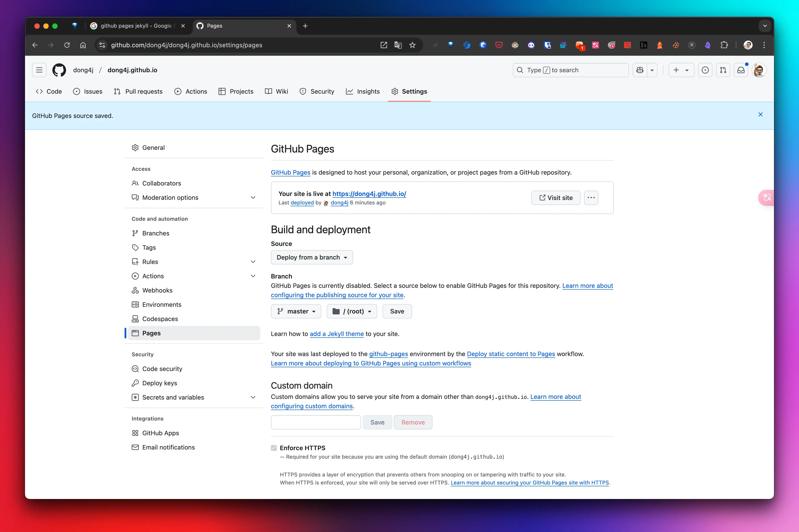The height and width of the screenshot is (532, 799).
Task: Toggle the Enforce HTTPS checkbox
Action: point(274,448)
